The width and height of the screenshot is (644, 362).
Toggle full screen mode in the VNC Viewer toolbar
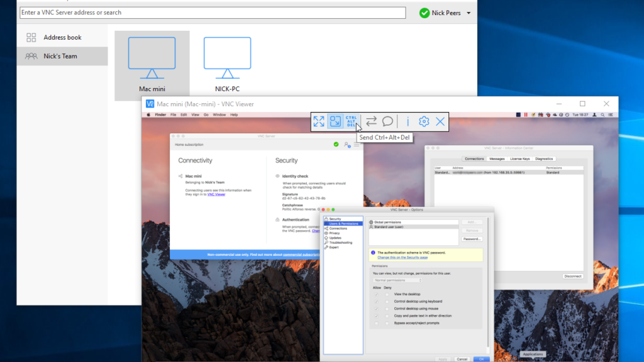[318, 121]
